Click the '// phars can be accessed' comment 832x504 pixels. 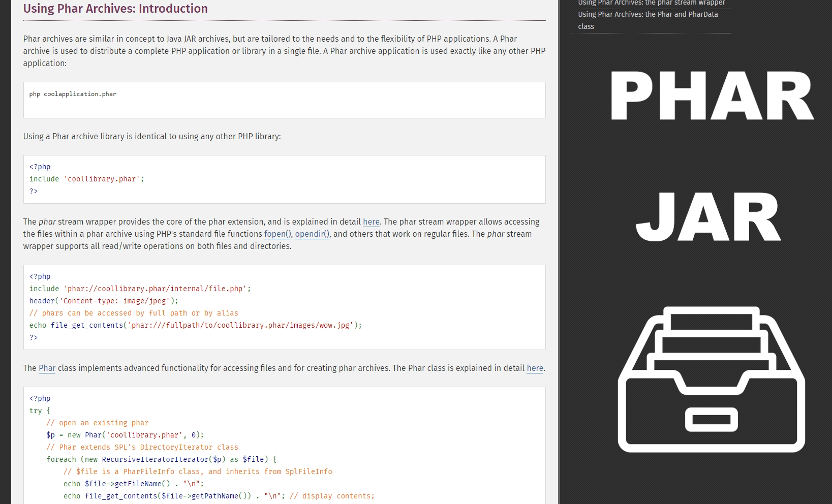click(x=134, y=313)
